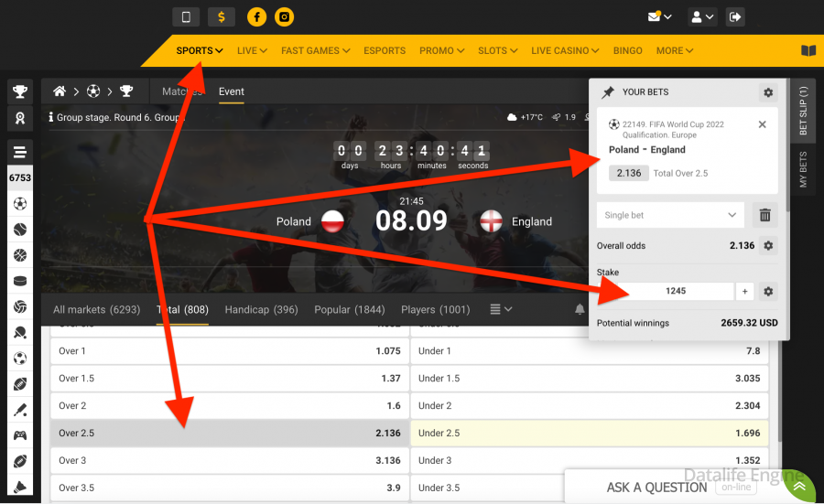Pick Over 2 odds 1.6

(230, 405)
